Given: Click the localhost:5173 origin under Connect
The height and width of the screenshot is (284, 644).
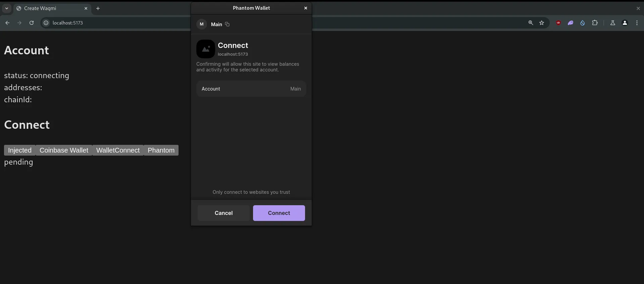Looking at the screenshot, I should point(233,54).
